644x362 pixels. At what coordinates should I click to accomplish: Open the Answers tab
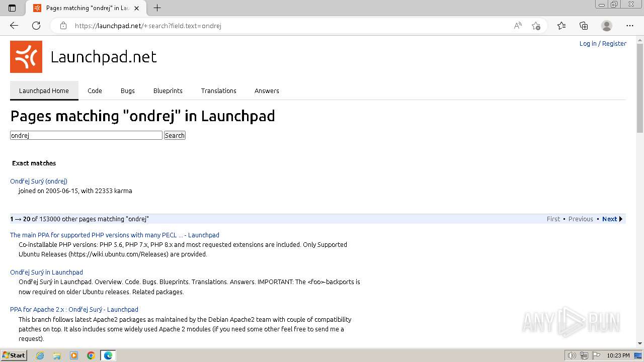tap(267, 90)
